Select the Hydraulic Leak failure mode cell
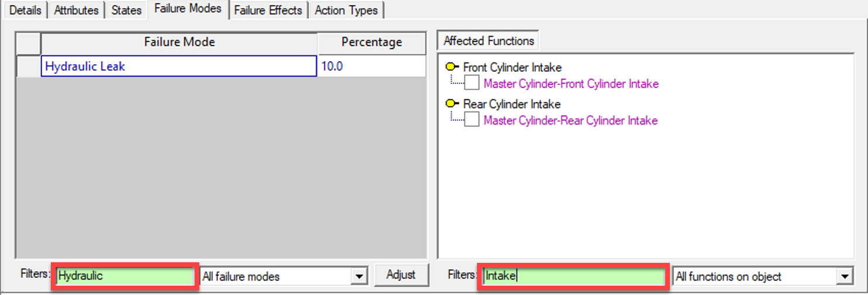The width and height of the screenshot is (868, 295). tap(179, 67)
